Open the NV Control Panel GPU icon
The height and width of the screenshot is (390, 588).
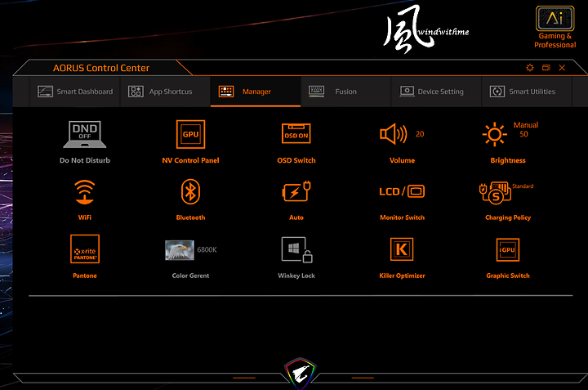tap(190, 134)
